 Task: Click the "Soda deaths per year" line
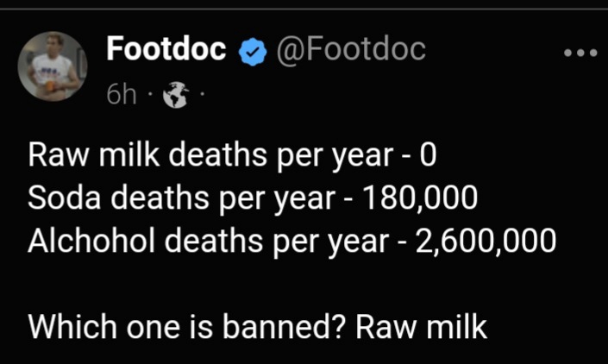coord(252,199)
